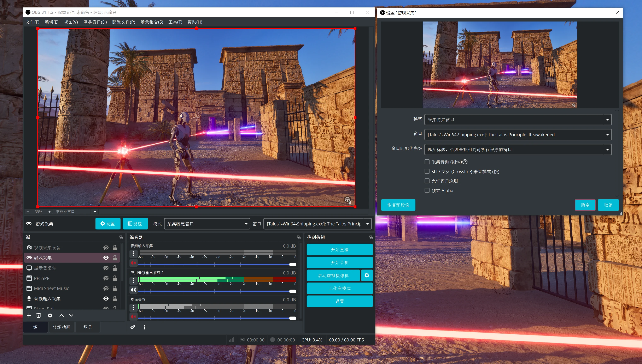Click the 开始录制 button
642x364 pixels.
[x=339, y=262]
